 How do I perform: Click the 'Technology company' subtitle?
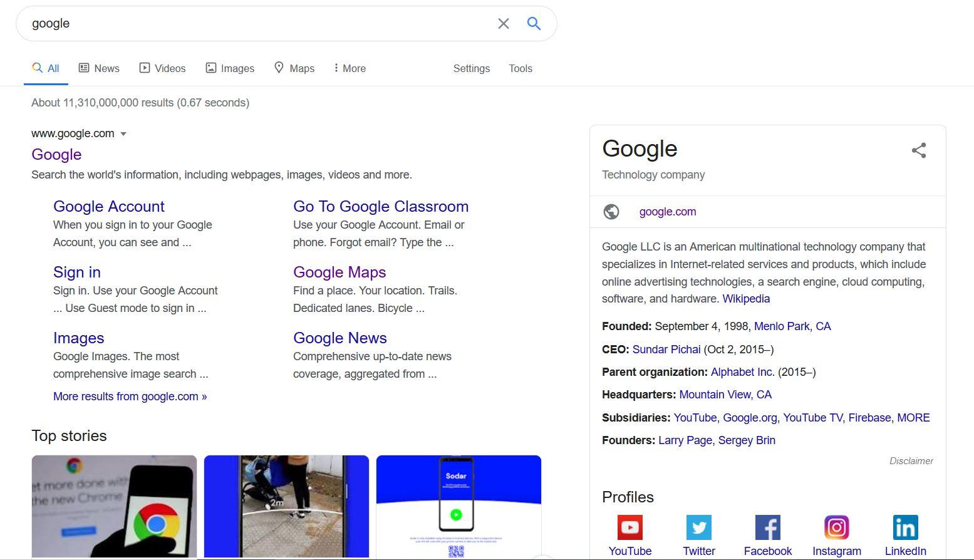tap(653, 175)
